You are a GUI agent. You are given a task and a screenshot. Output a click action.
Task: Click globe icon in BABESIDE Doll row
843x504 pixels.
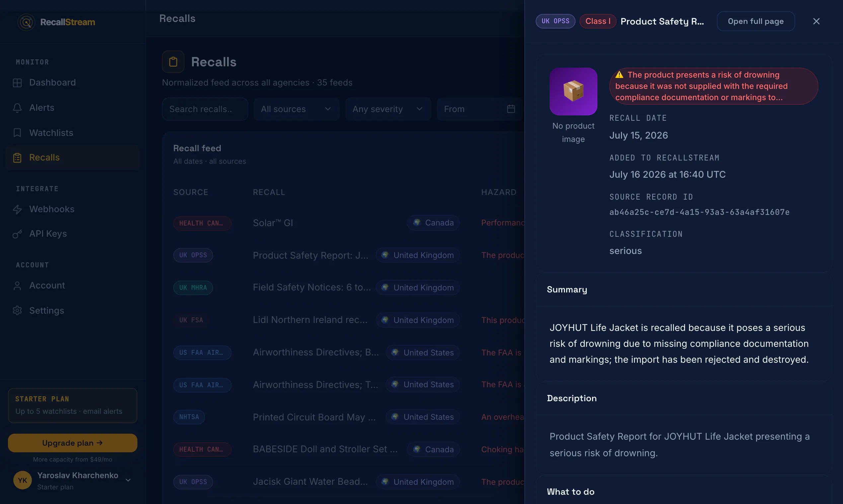coord(417,449)
